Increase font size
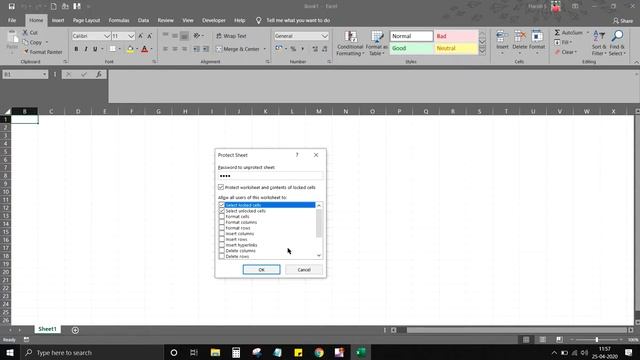This screenshot has height=360, width=640. [141, 36]
